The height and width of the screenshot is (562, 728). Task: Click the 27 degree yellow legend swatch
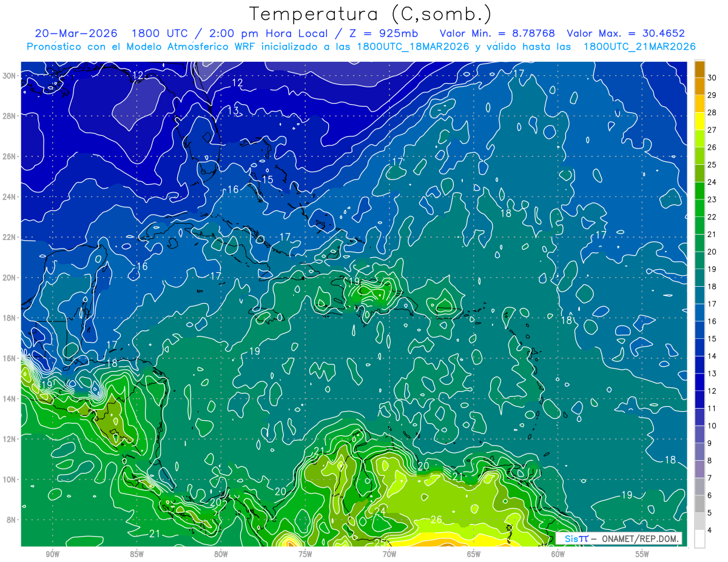(699, 121)
